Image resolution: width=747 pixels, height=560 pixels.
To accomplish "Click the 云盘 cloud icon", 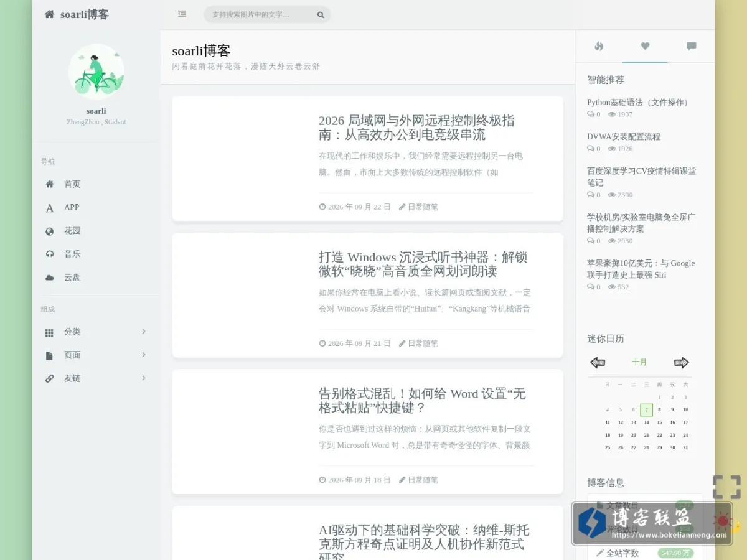I will click(x=50, y=278).
